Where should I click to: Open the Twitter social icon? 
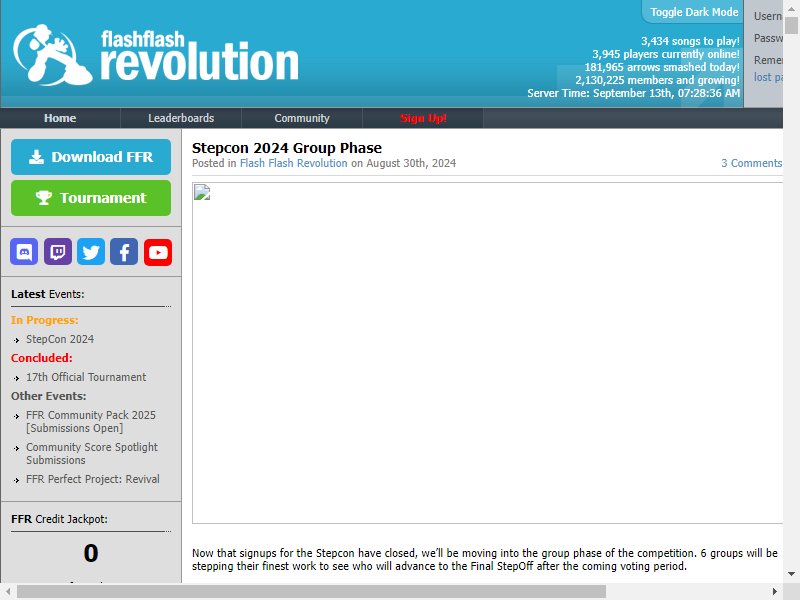pos(91,252)
